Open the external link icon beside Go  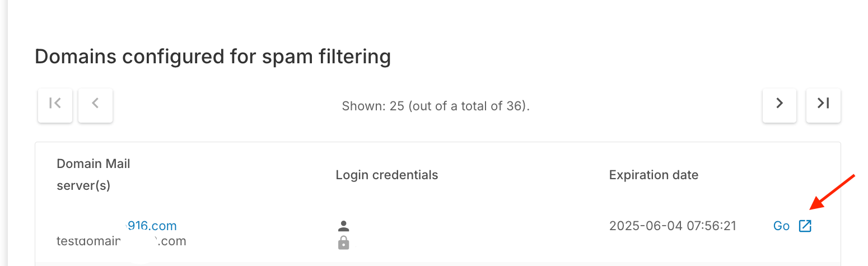coord(805,226)
